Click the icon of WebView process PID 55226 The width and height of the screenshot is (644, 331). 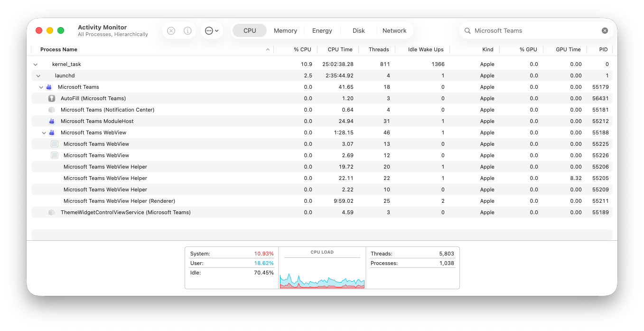coord(55,155)
